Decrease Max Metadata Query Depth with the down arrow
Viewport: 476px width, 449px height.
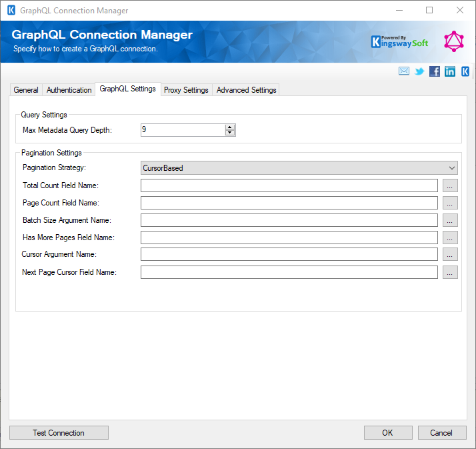(x=230, y=133)
